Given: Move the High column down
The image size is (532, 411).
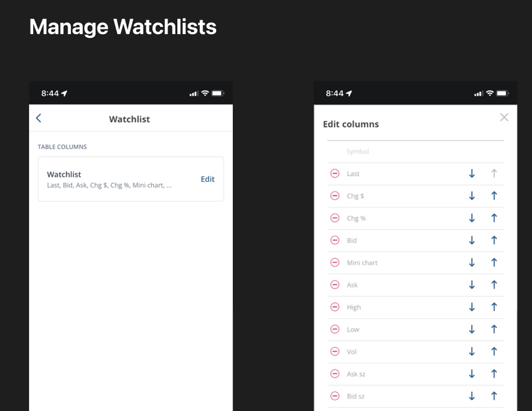Looking at the screenshot, I should point(472,307).
